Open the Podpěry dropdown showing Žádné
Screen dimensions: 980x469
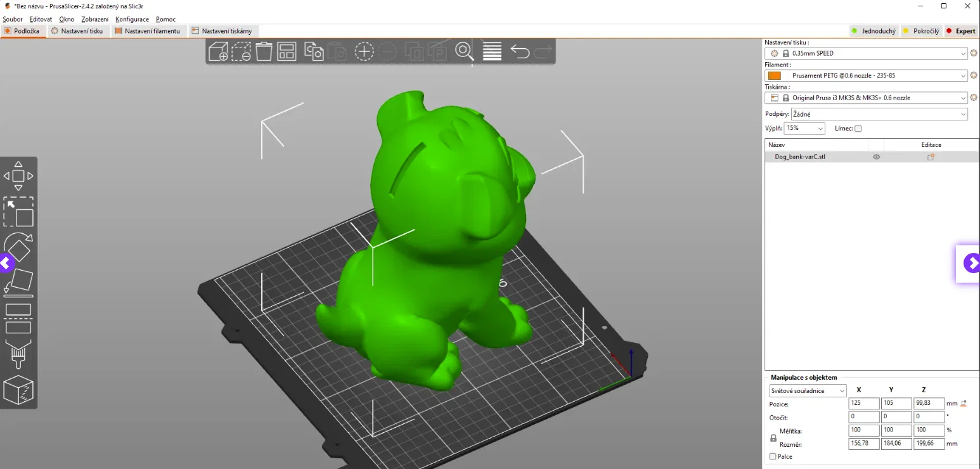[879, 114]
